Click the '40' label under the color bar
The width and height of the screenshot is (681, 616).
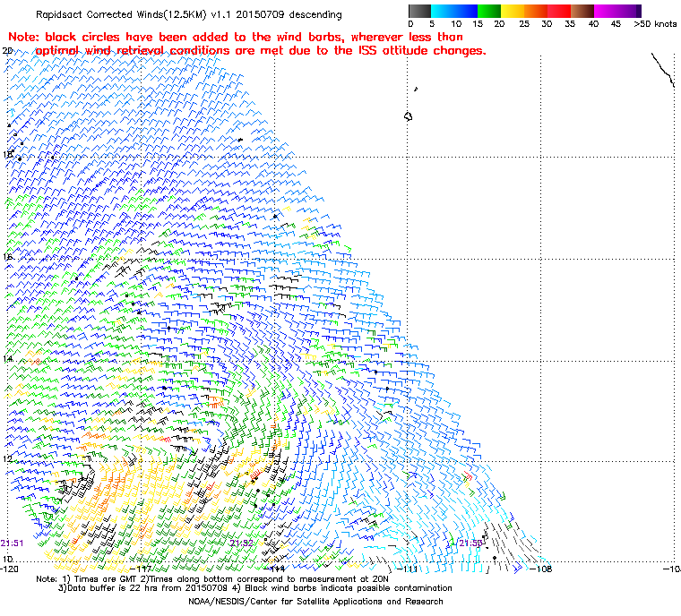tap(593, 24)
